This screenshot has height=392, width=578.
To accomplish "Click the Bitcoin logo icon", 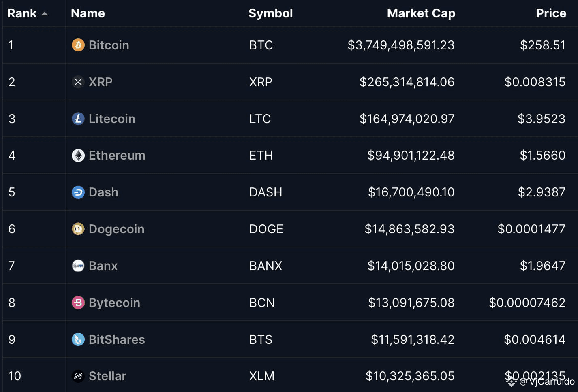I will [x=78, y=45].
